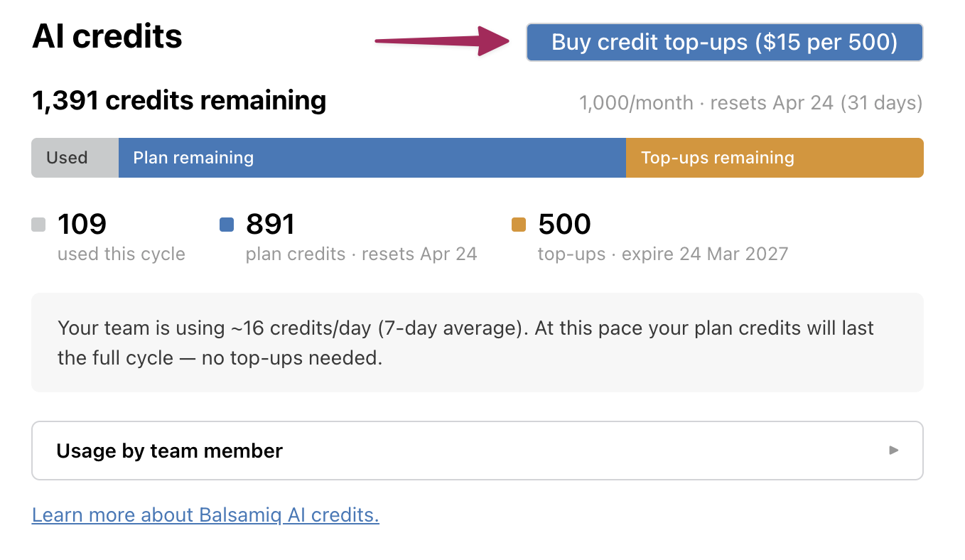
Task: Click the AI credits heading
Action: tap(107, 36)
